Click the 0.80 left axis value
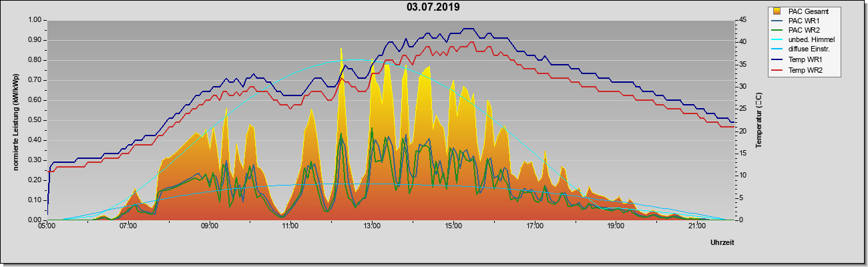This screenshot has width=868, height=267. (34, 60)
